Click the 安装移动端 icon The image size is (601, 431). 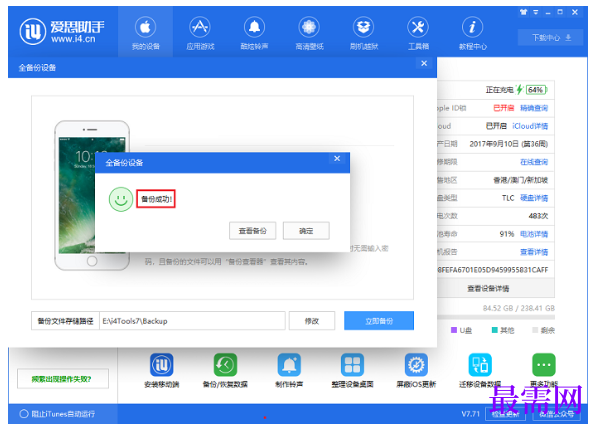click(x=161, y=370)
